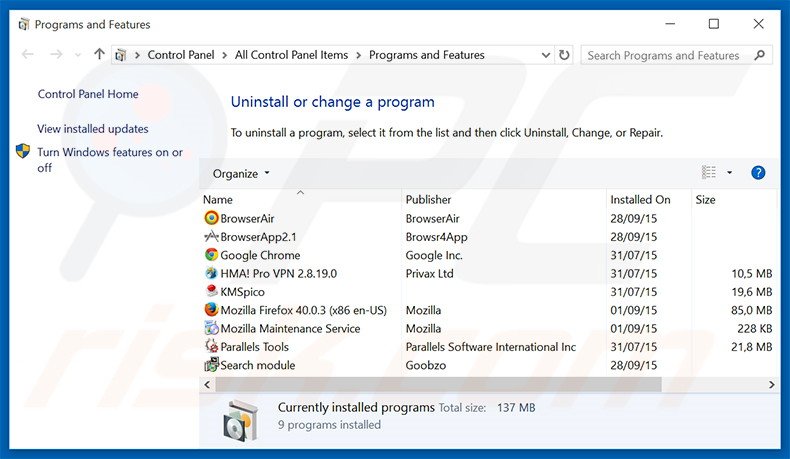Click the Mozilla Firefox program icon
790x459 pixels.
[x=211, y=309]
